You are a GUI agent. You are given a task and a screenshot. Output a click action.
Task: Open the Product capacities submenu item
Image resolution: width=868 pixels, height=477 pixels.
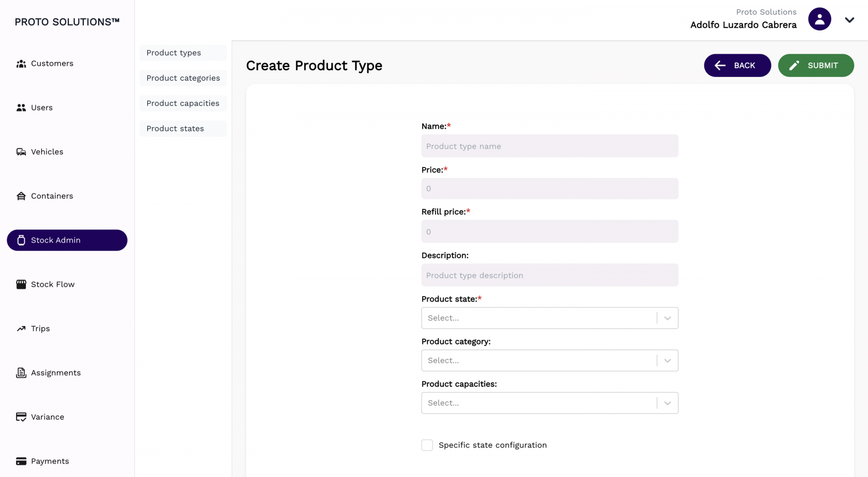tap(183, 103)
